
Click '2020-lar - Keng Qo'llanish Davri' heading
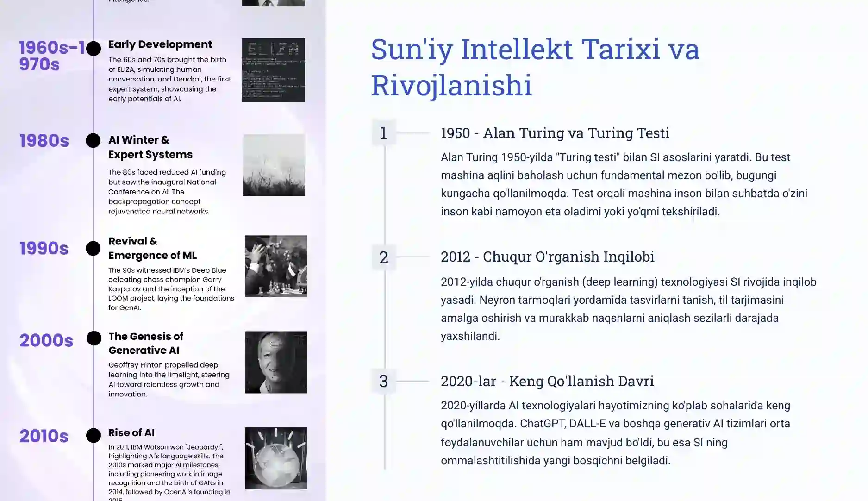click(547, 381)
